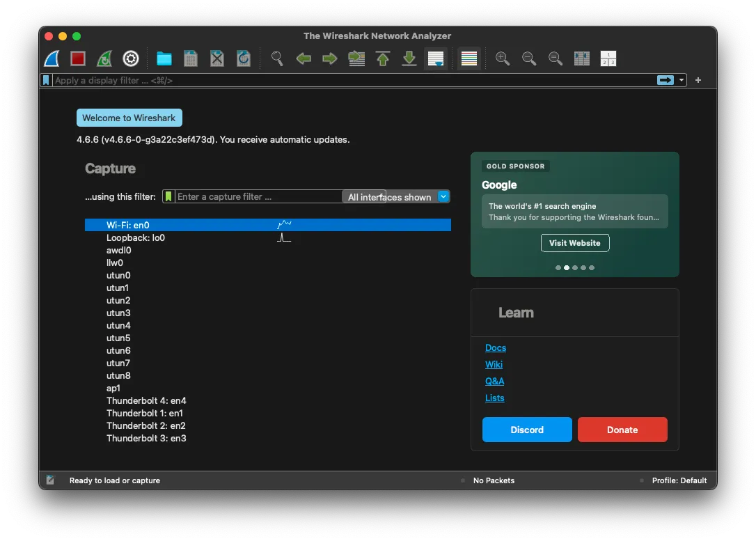Screen dimensions: 756x541
Task: Go back with the left green arrow
Action: (304, 58)
